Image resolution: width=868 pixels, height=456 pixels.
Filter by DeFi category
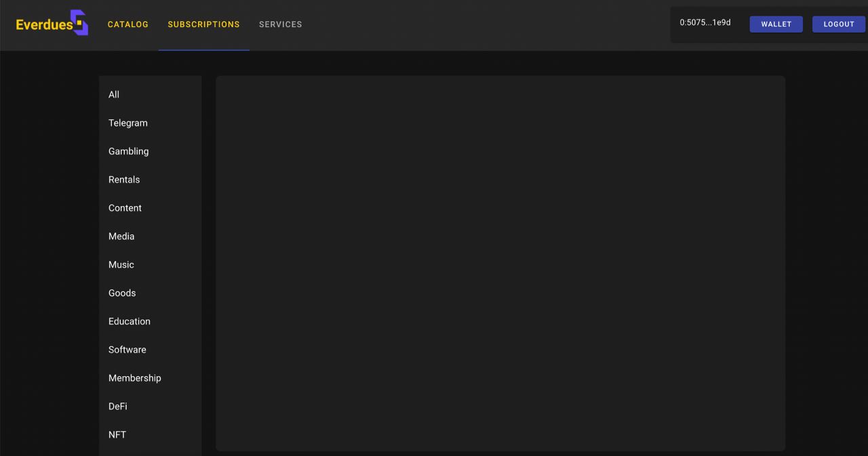click(x=118, y=407)
